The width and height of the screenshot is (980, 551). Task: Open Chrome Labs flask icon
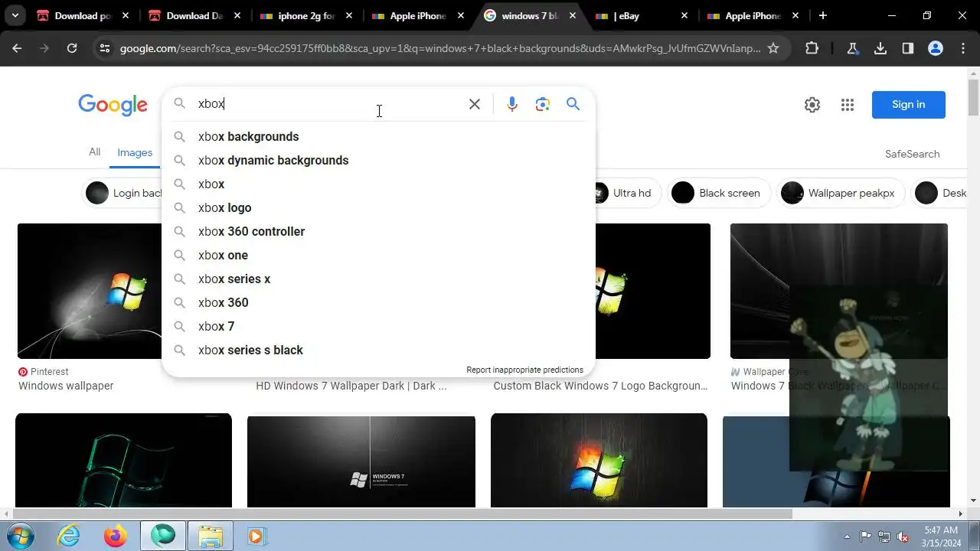(x=852, y=48)
